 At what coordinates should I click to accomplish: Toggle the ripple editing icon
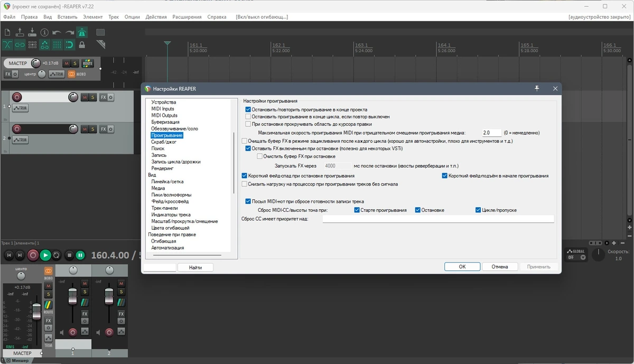32,44
